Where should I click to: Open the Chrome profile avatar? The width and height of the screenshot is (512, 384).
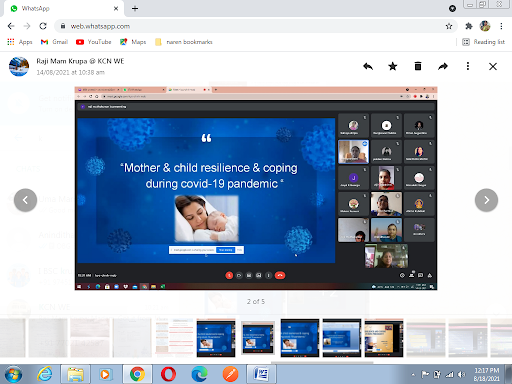(485, 26)
